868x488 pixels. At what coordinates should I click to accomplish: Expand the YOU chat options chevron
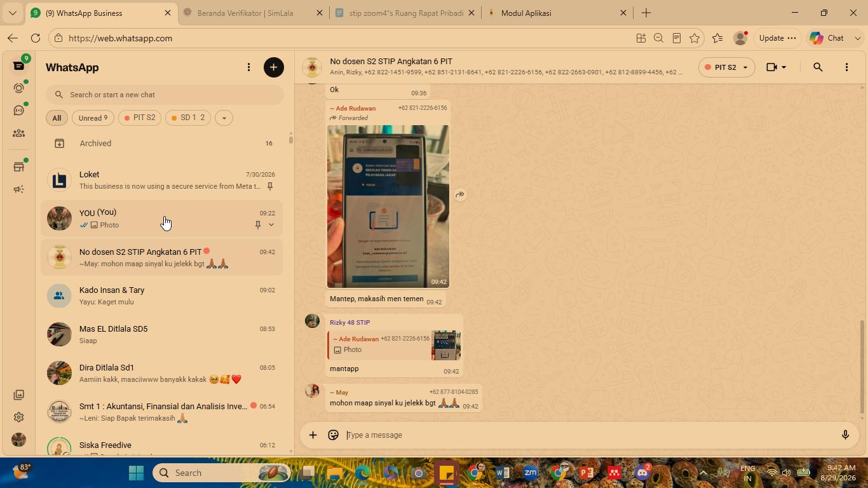[x=271, y=225]
